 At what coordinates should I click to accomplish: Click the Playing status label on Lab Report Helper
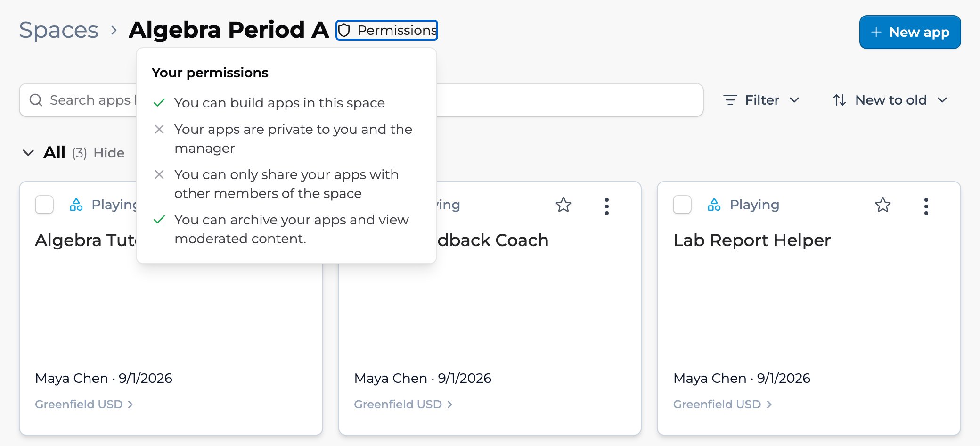pyautogui.click(x=754, y=205)
